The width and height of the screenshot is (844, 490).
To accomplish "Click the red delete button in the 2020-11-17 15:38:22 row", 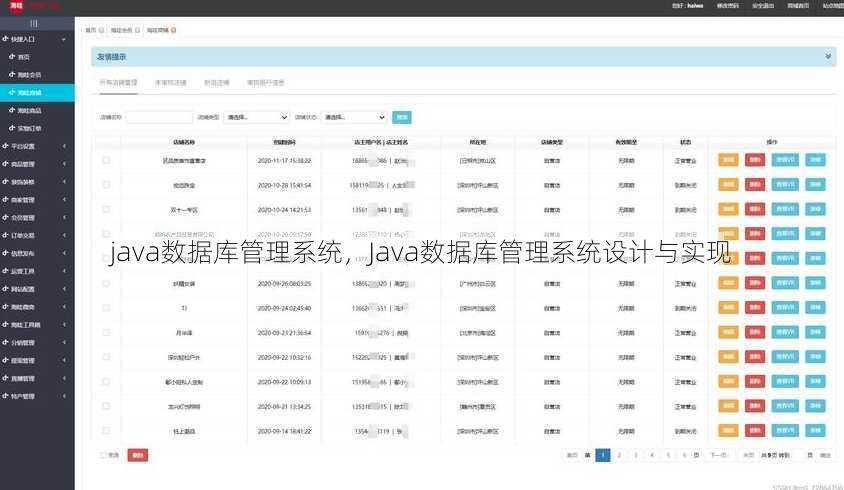I will [x=755, y=160].
